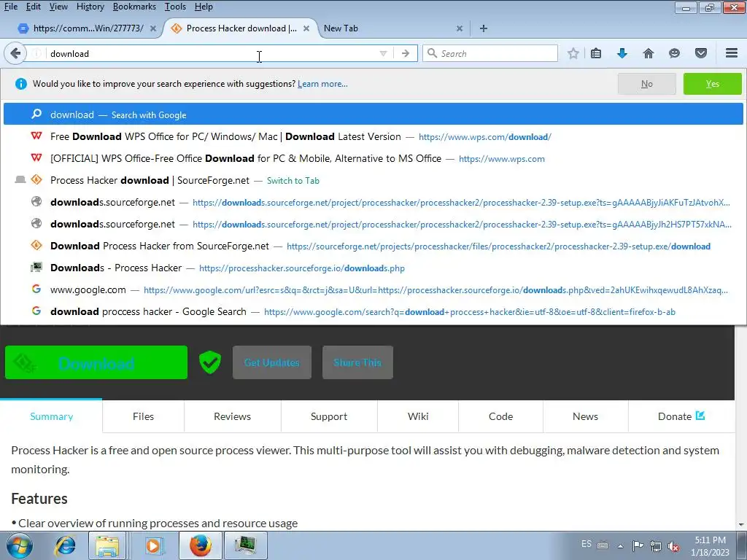Open the File menu

pos(11,7)
